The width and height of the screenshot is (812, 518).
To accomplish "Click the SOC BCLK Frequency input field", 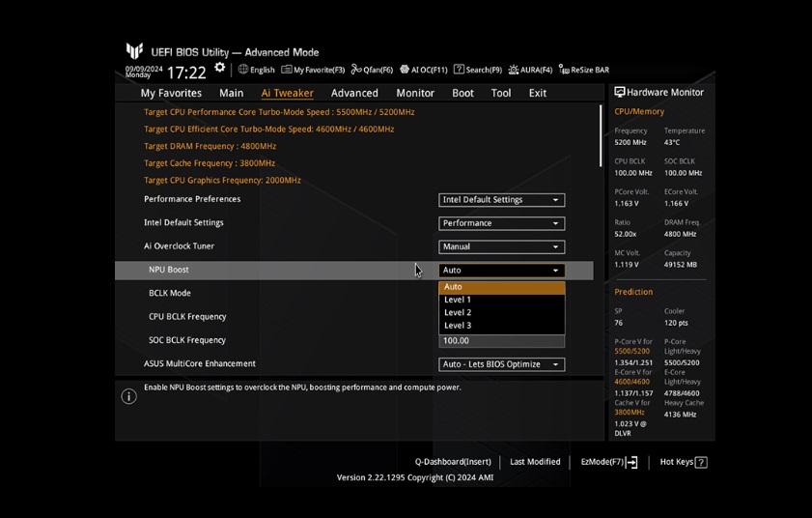I will 501,340.
